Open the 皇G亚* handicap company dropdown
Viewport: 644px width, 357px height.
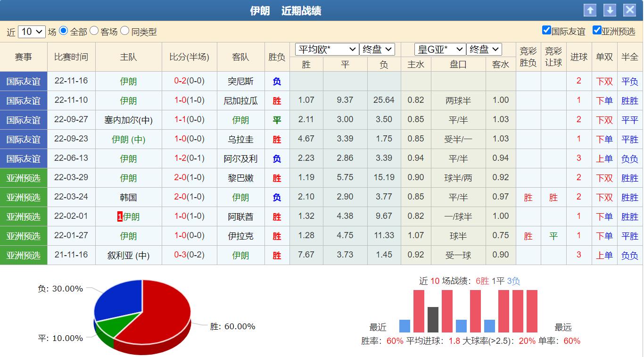pos(440,49)
